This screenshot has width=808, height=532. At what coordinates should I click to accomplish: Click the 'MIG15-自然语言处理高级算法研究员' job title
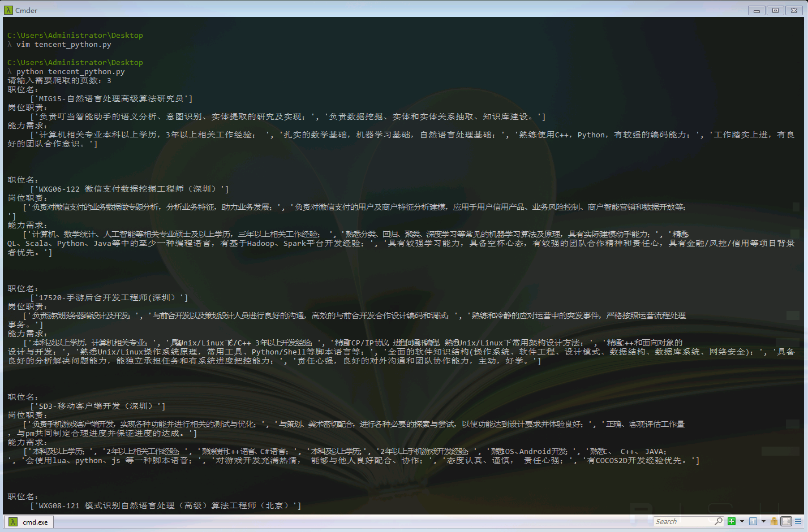pos(111,98)
